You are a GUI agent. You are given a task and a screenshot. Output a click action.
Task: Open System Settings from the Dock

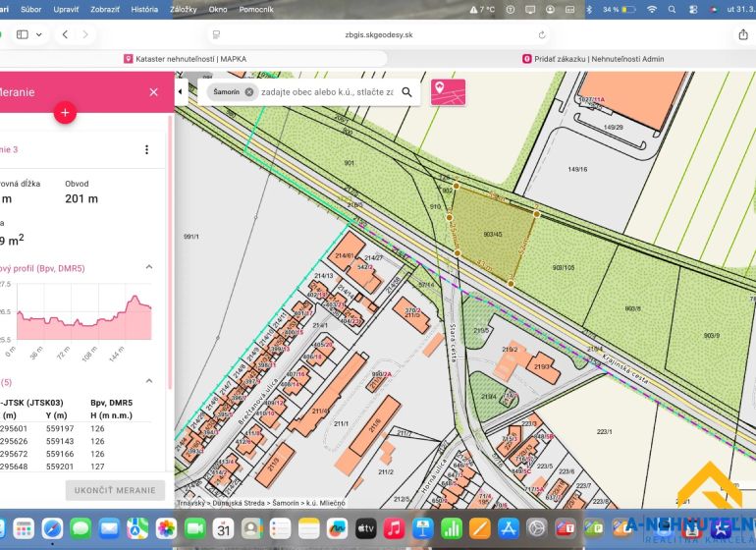(x=537, y=528)
